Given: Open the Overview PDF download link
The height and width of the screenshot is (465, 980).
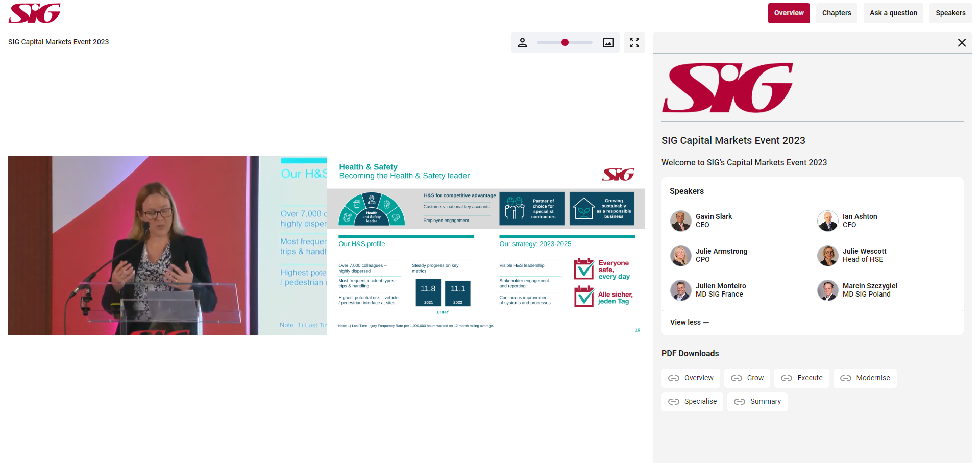Looking at the screenshot, I should coord(691,378).
